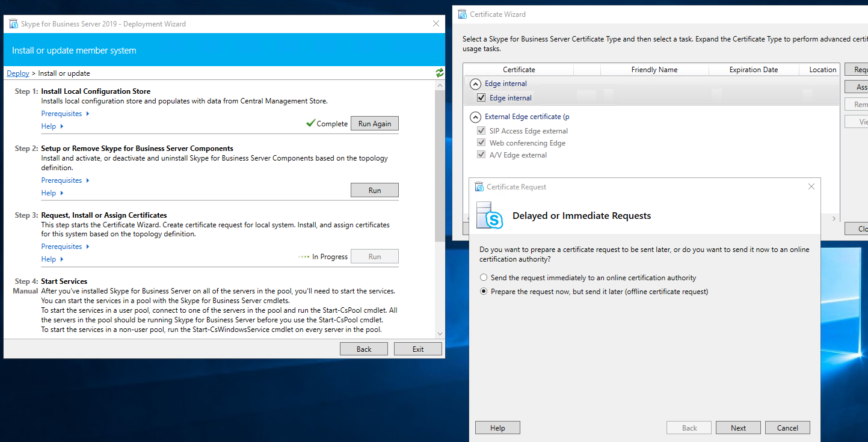Click Next in Certificate Request dialog
Viewport: 868px width, 442px height.
[x=738, y=428]
